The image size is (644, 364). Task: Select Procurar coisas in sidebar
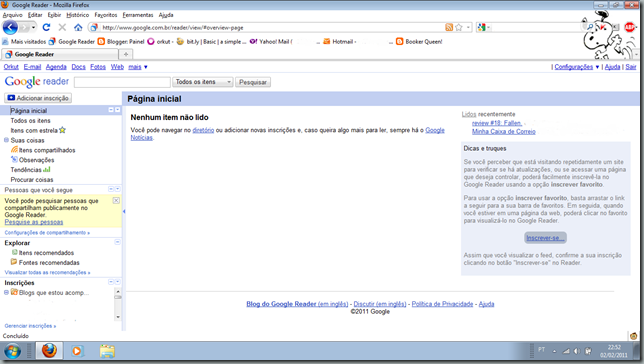point(32,180)
